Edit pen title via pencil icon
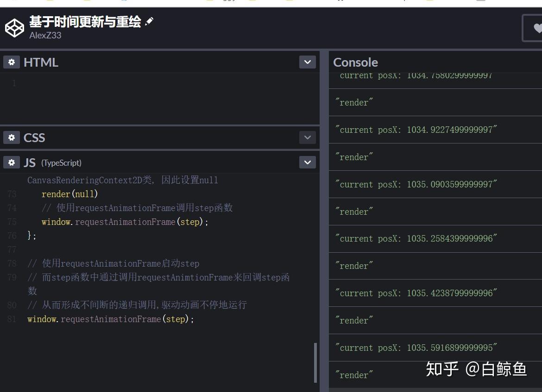Image resolution: width=542 pixels, height=392 pixels. click(149, 21)
